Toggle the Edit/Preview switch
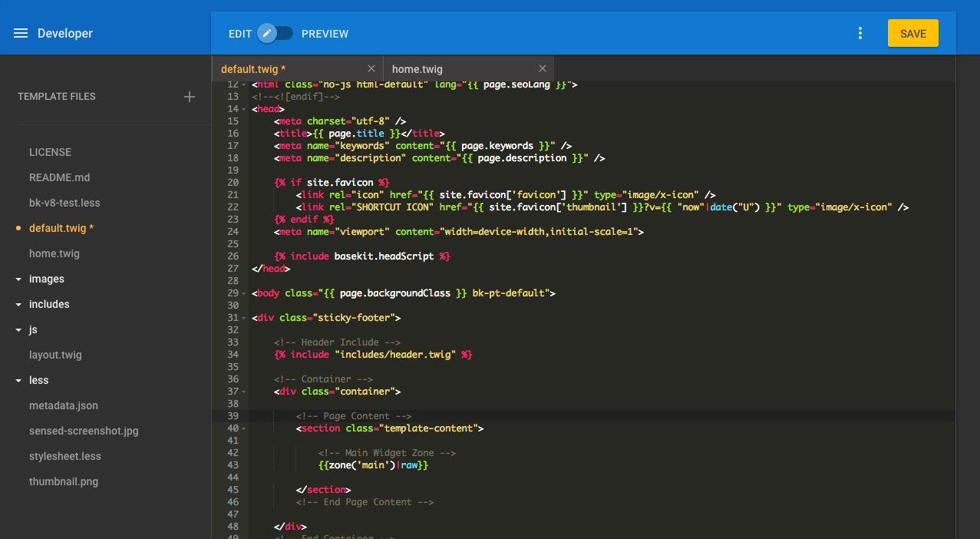This screenshot has height=539, width=980. pyautogui.click(x=276, y=33)
